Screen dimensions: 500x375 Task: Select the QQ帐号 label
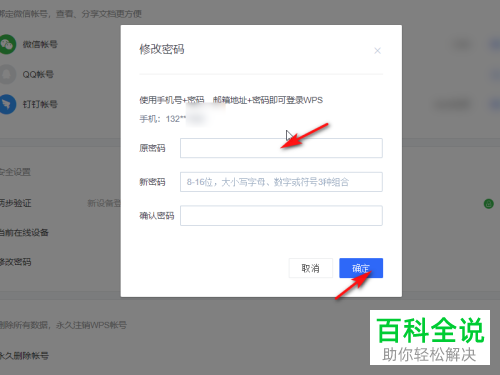tap(38, 74)
